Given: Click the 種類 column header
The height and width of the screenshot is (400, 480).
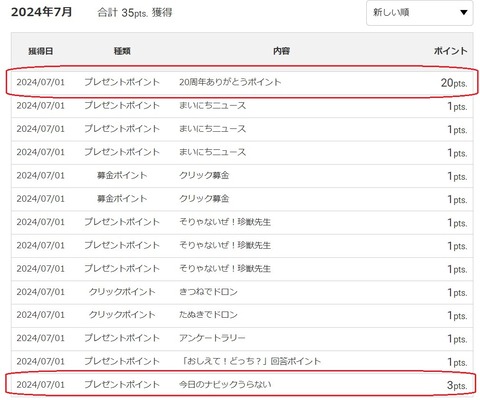Looking at the screenshot, I should click(x=122, y=51).
